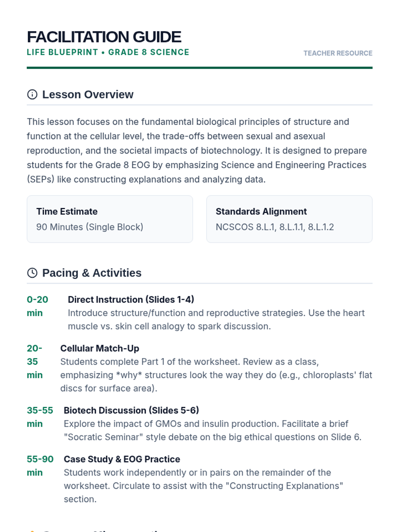Select the Life Blueprint Grade 8 Science subtitle
Viewport: 399px width, 532px height.
pyautogui.click(x=108, y=52)
